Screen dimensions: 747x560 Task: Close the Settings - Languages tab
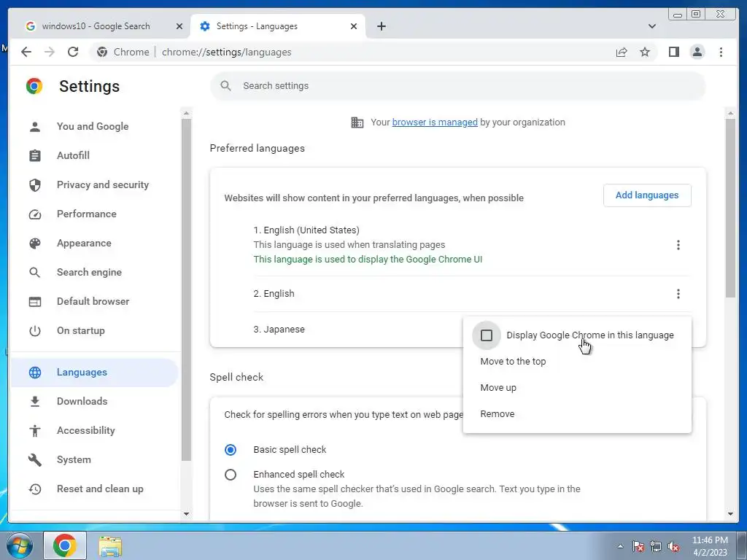pos(354,26)
